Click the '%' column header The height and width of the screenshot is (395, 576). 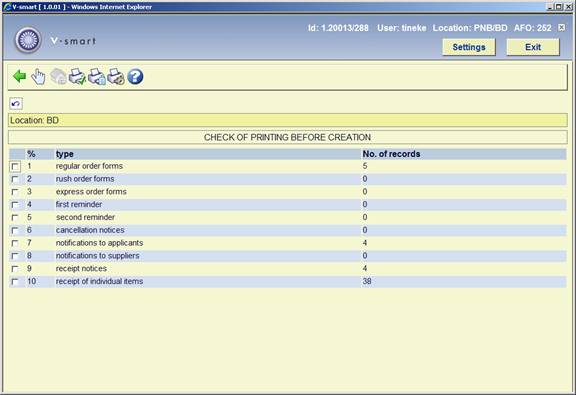click(x=31, y=154)
